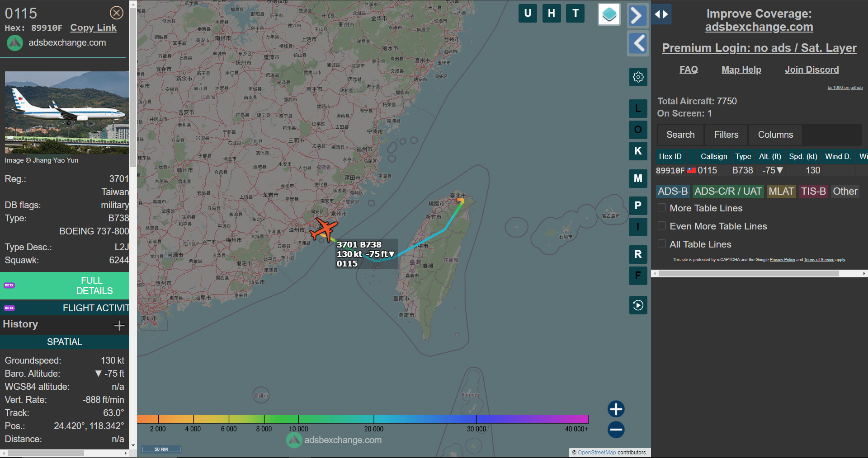Image resolution: width=868 pixels, height=458 pixels.
Task: Open the map layers selector
Action: pos(609,14)
